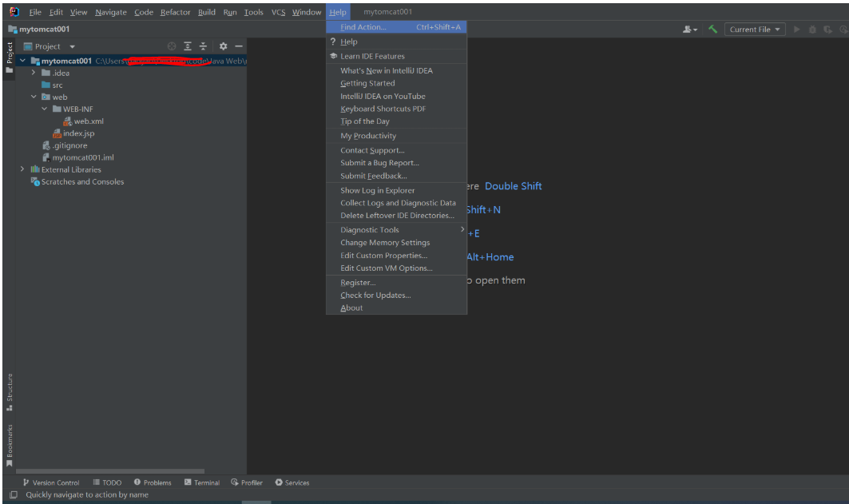
Task: Open the VCS menu
Action: [x=278, y=12]
